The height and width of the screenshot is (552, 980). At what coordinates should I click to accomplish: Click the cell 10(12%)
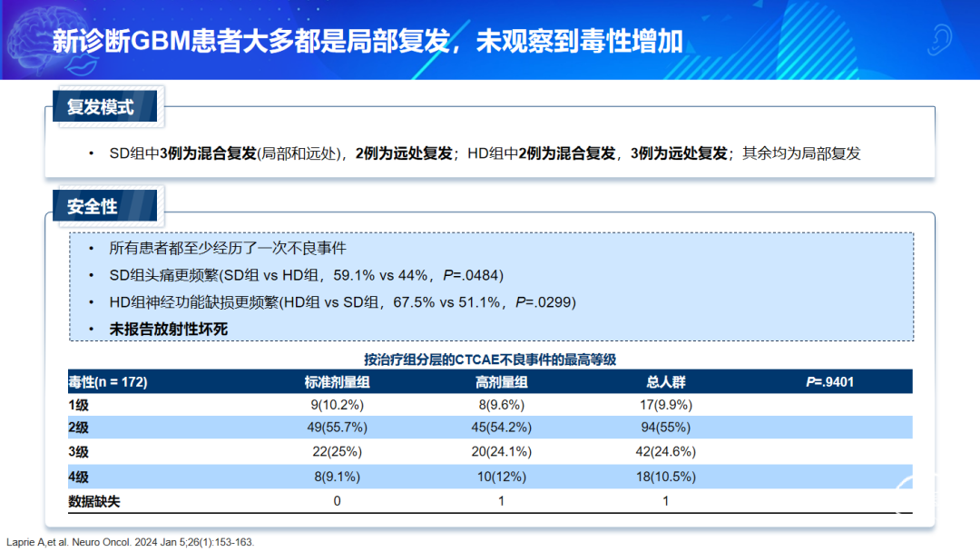click(x=501, y=477)
